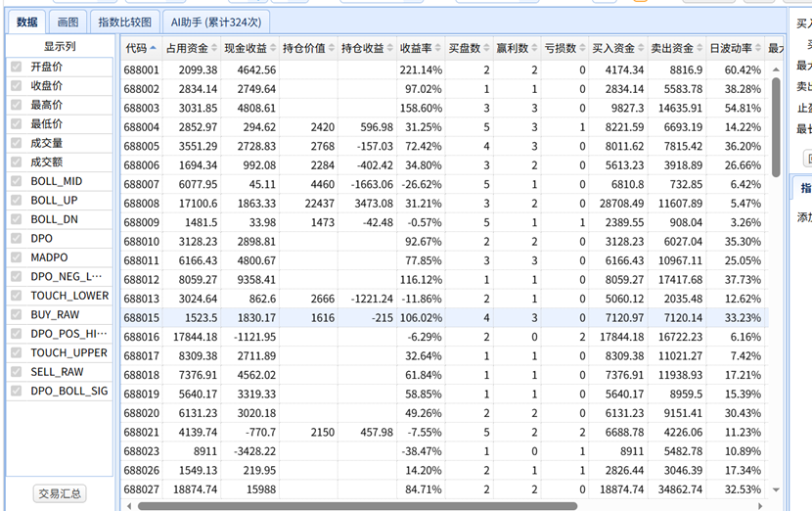Sort by 买盘数 column arrows
Screen dimensions: 812x511
coord(486,48)
